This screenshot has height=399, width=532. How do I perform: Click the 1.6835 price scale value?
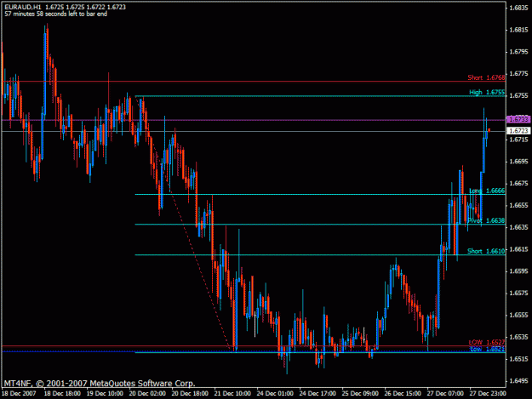[x=519, y=8]
